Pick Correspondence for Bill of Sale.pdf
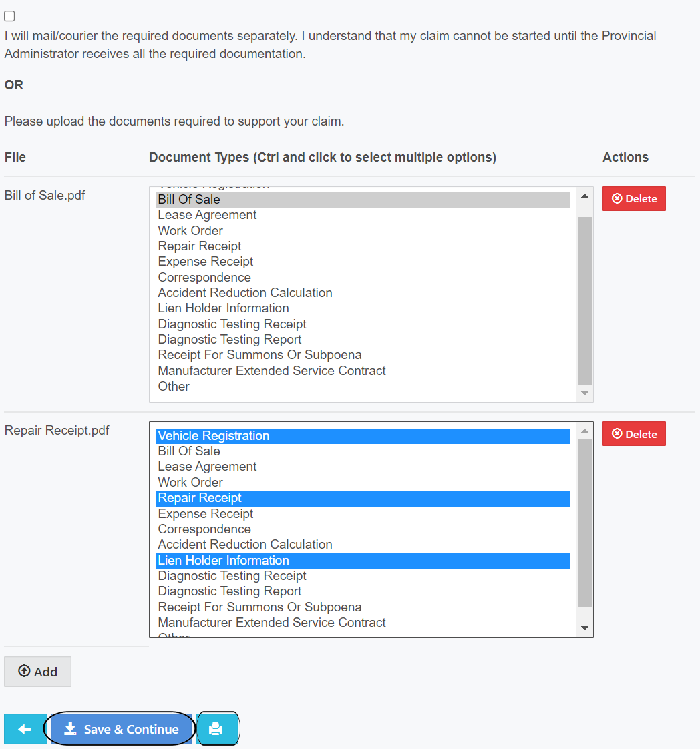This screenshot has height=749, width=700. click(204, 278)
